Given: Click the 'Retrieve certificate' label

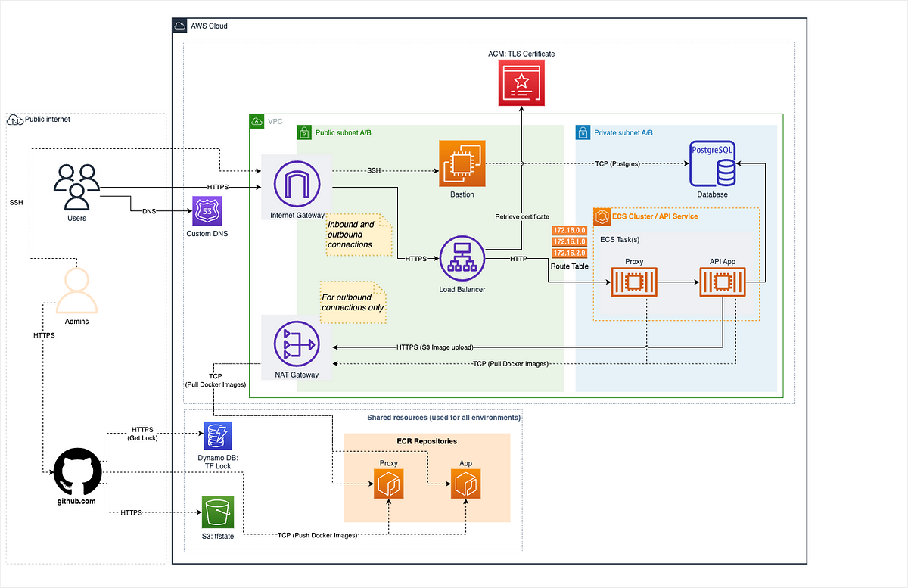Looking at the screenshot, I should point(522,216).
